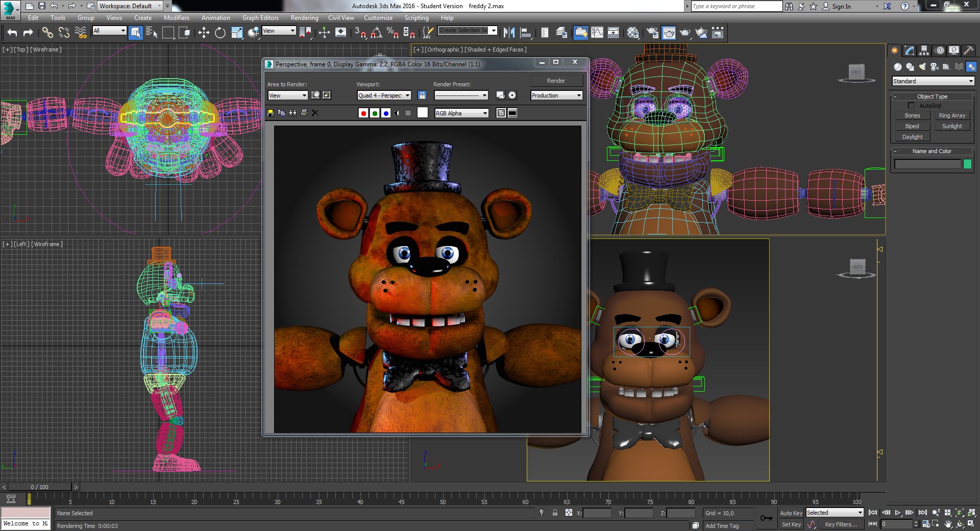Image resolution: width=980 pixels, height=531 pixels.
Task: Click the Select and Link chain icon
Action: pyautogui.click(x=47, y=33)
